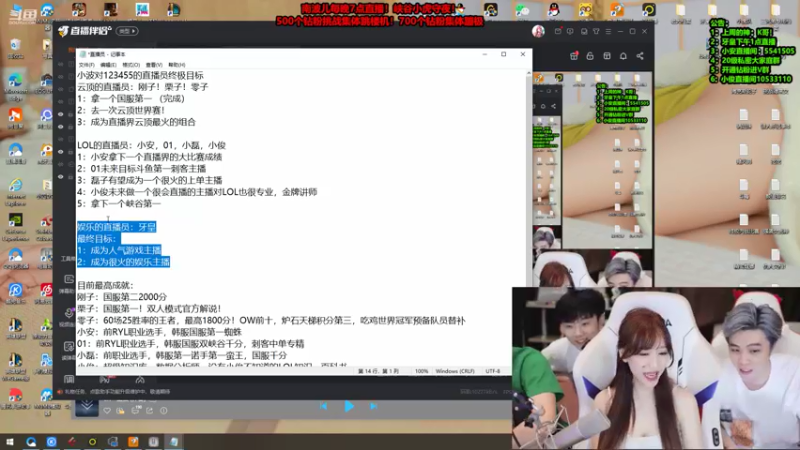
Task: Open the 文件(F) menu in Notepad
Action: pyautogui.click(x=86, y=65)
